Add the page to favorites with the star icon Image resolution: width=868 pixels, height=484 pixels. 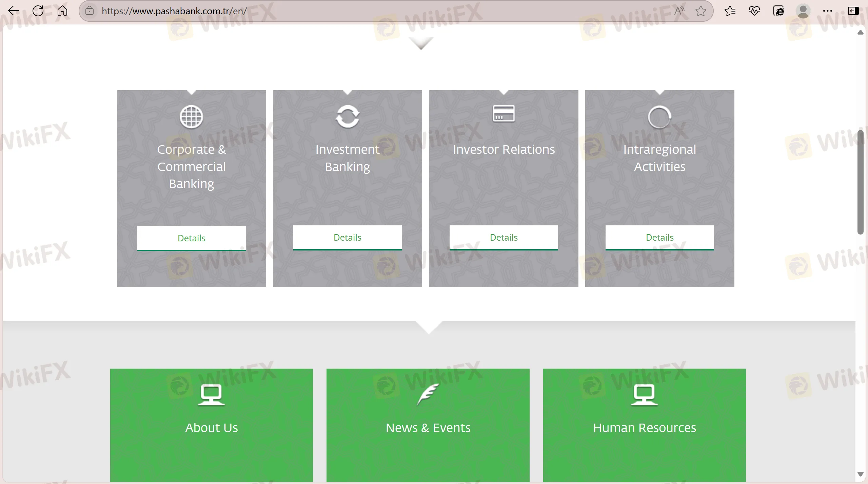tap(701, 11)
